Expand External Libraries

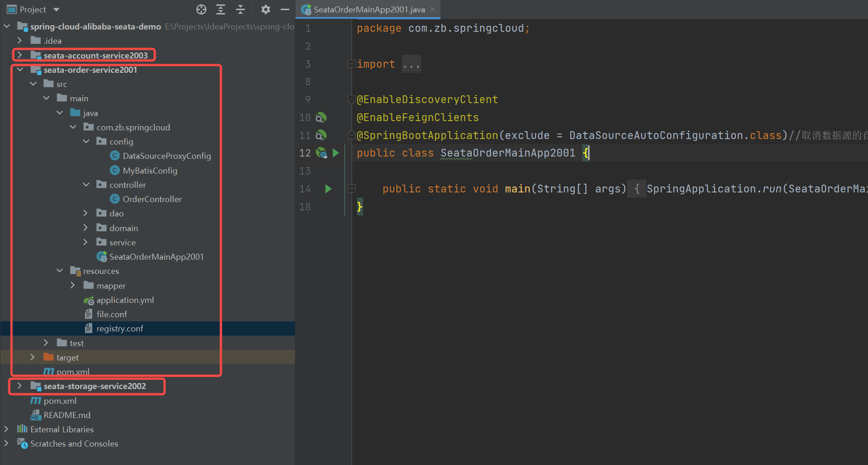6,429
